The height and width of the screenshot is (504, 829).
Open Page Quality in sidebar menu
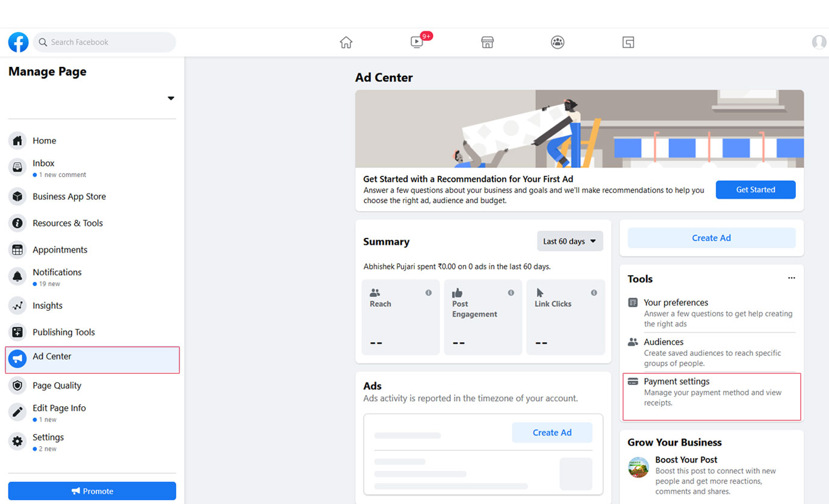[57, 385]
